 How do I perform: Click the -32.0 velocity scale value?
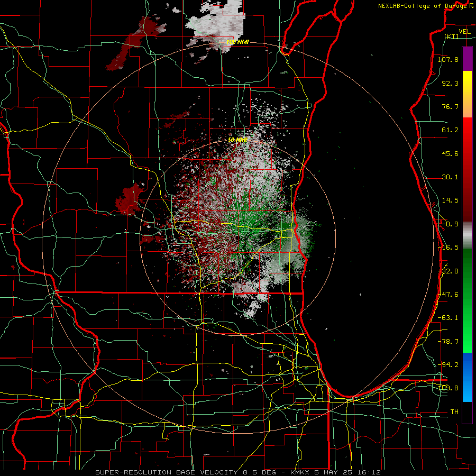point(448,271)
